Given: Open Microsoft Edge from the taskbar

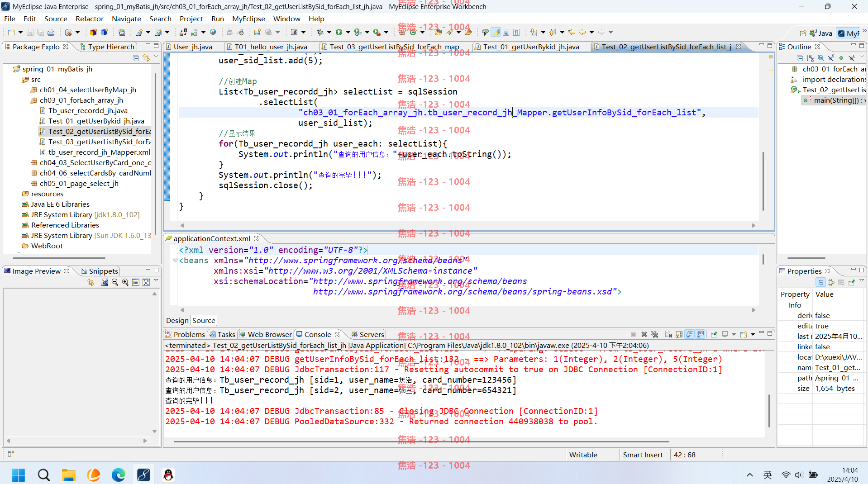Looking at the screenshot, I should [119, 475].
